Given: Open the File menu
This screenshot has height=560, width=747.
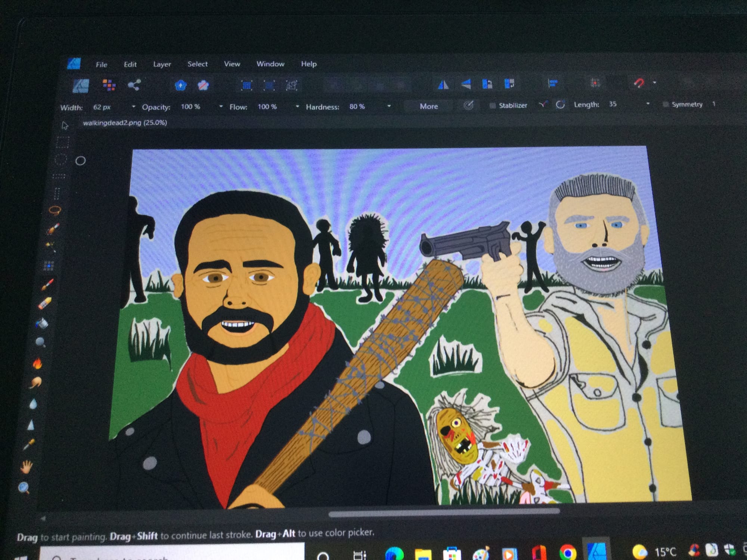Looking at the screenshot, I should click(x=101, y=65).
